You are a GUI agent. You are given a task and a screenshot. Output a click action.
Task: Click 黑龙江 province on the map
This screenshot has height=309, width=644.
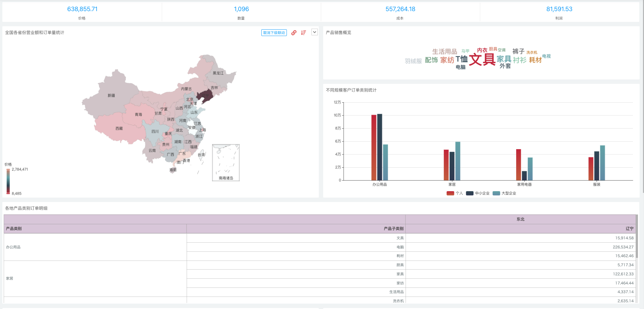[218, 73]
